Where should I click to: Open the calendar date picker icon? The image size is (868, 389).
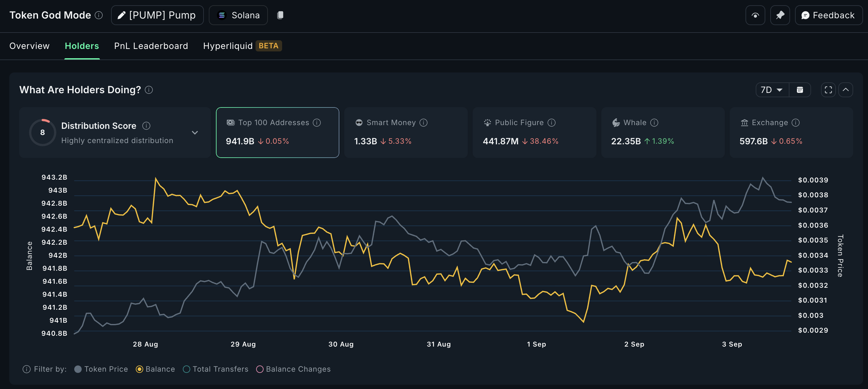tap(800, 90)
